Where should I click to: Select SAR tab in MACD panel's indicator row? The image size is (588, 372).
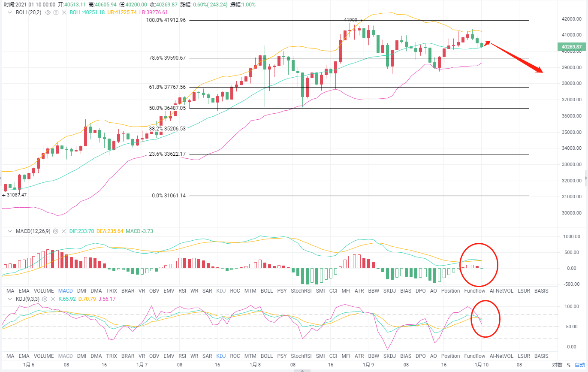(207, 291)
